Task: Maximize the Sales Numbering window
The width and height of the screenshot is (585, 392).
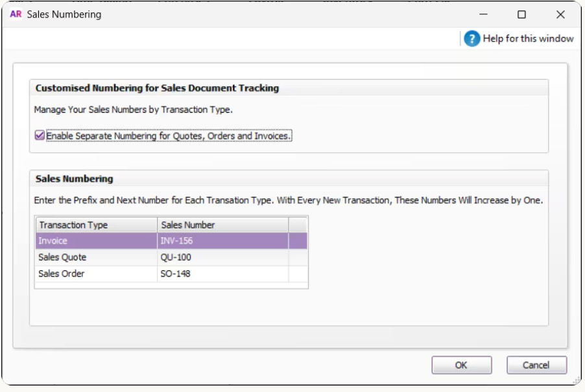Action: tap(521, 14)
